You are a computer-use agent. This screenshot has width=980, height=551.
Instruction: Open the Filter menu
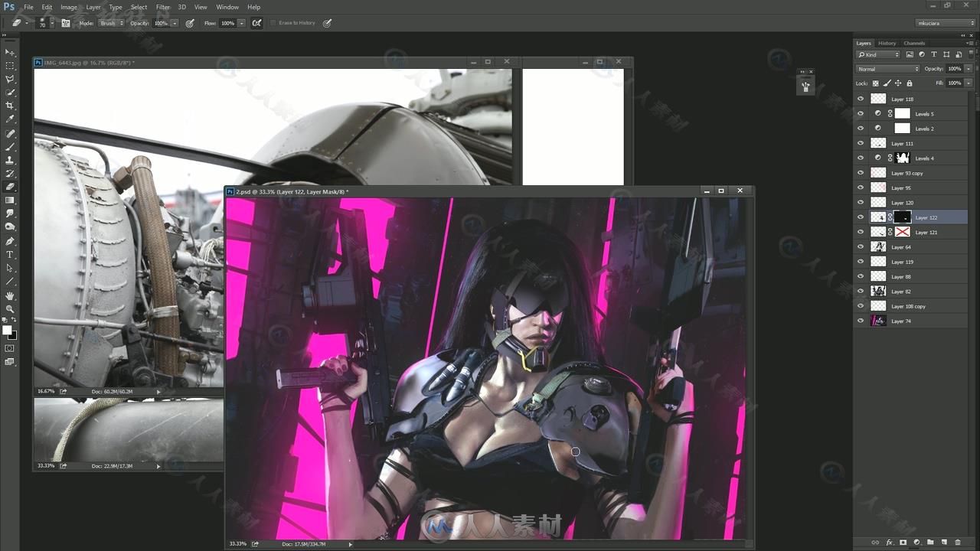point(163,7)
